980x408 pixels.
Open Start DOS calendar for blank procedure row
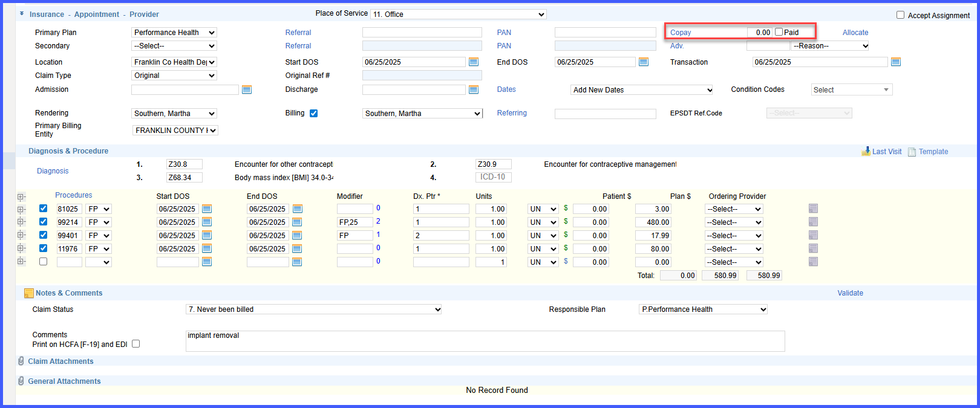(x=207, y=262)
